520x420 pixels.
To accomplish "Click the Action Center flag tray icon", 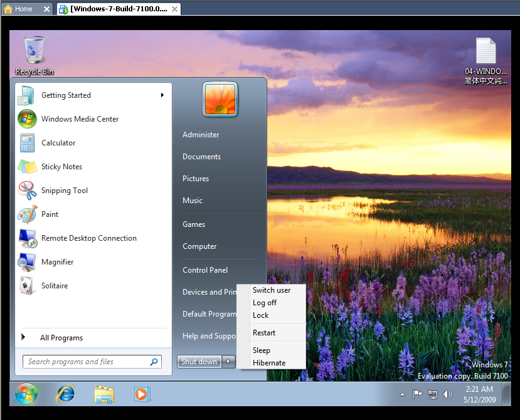I will pos(417,394).
